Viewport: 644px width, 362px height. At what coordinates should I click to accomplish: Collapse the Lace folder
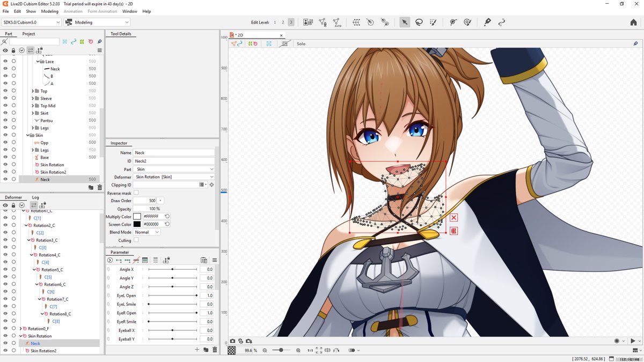tap(39, 62)
